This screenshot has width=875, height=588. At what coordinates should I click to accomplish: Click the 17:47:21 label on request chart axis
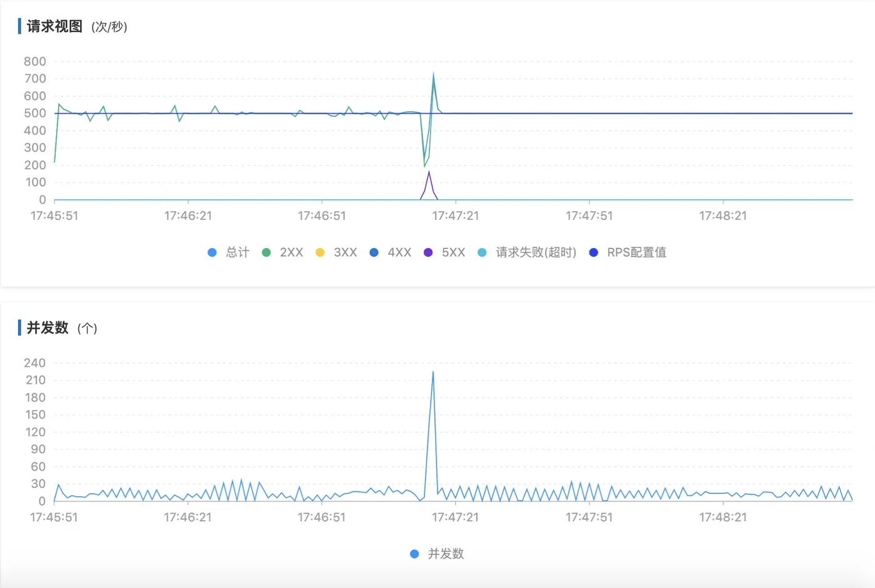[x=456, y=216]
